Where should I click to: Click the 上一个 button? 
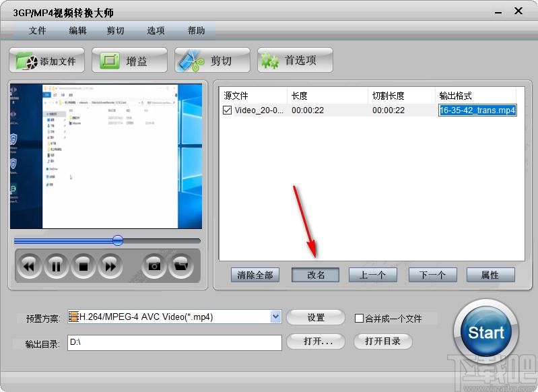373,275
